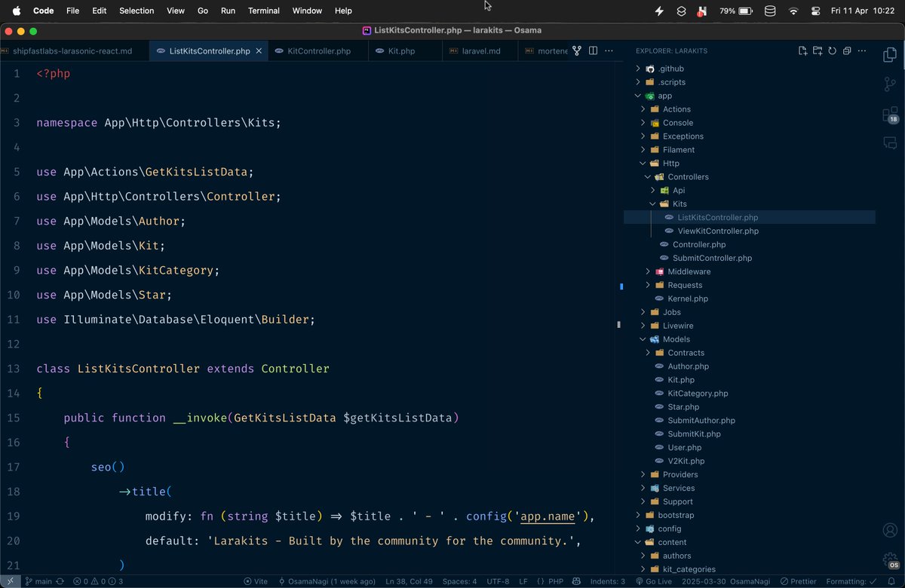Switch to the laravel.md tab
This screenshot has height=588, width=905.
[x=480, y=51]
